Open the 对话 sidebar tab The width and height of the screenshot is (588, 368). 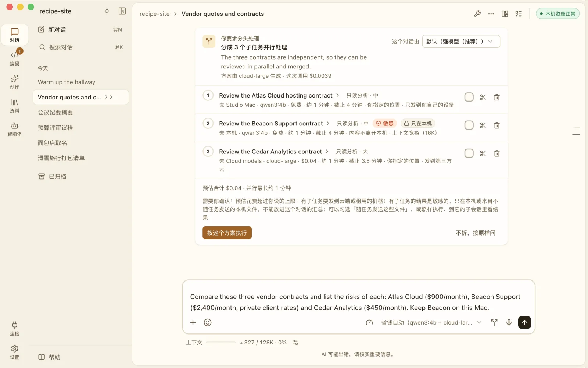click(15, 35)
